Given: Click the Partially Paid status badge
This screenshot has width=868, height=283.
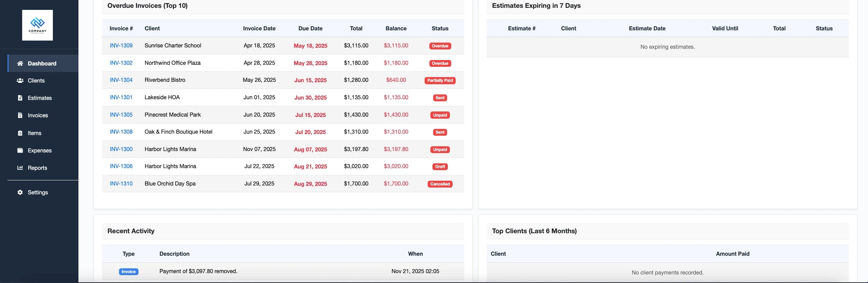Looking at the screenshot, I should 440,80.
